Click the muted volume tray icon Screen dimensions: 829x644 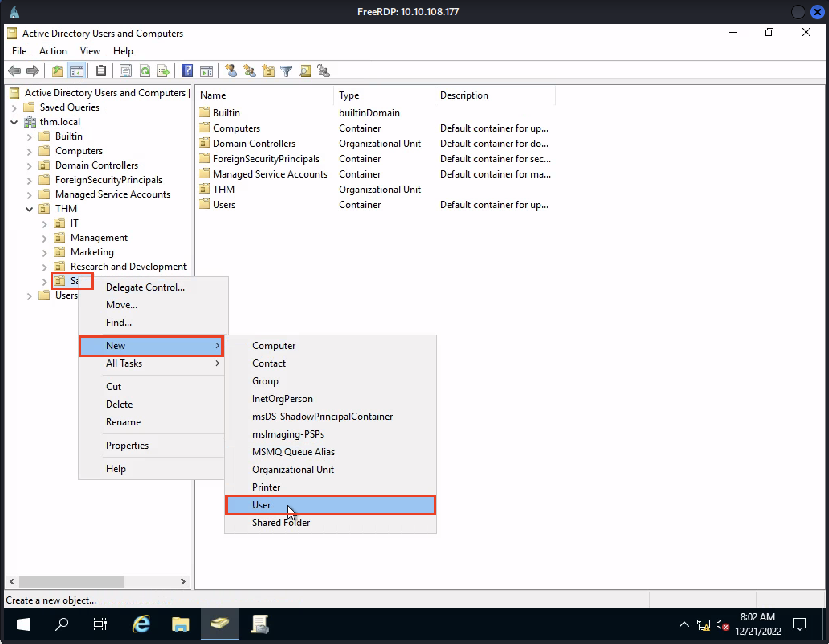722,625
